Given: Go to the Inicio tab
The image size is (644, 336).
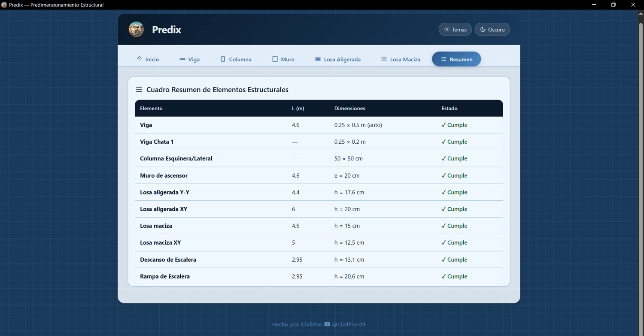Looking at the screenshot, I should [148, 59].
